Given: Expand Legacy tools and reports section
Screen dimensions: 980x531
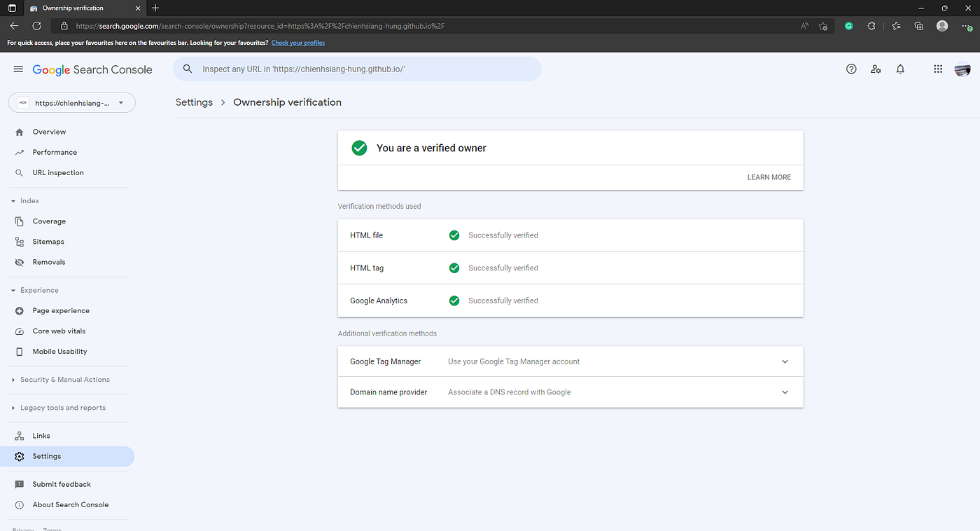Looking at the screenshot, I should pos(59,408).
